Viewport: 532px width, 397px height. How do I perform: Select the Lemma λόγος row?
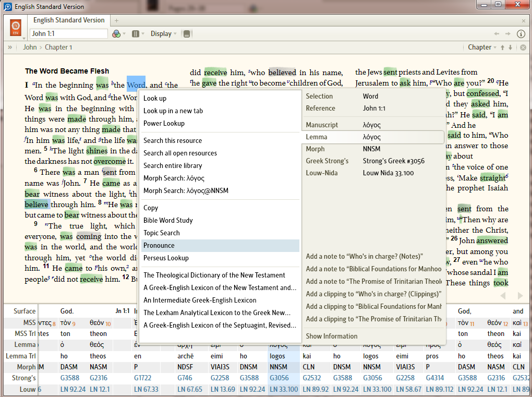(373, 137)
